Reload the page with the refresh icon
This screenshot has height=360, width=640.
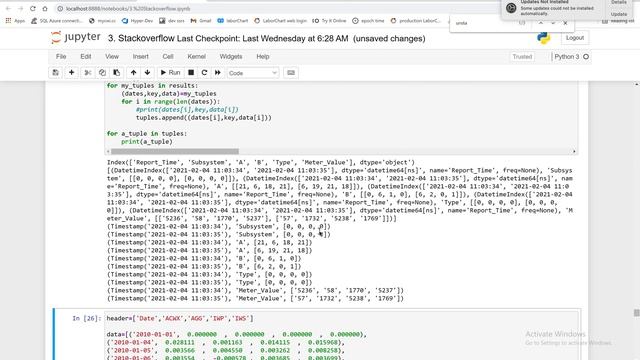point(33,9)
